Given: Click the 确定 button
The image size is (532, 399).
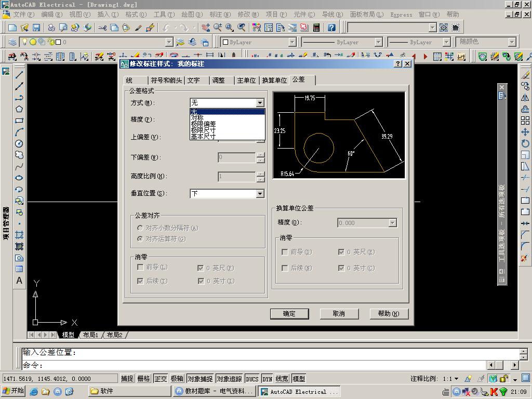Looking at the screenshot, I should click(x=289, y=313).
